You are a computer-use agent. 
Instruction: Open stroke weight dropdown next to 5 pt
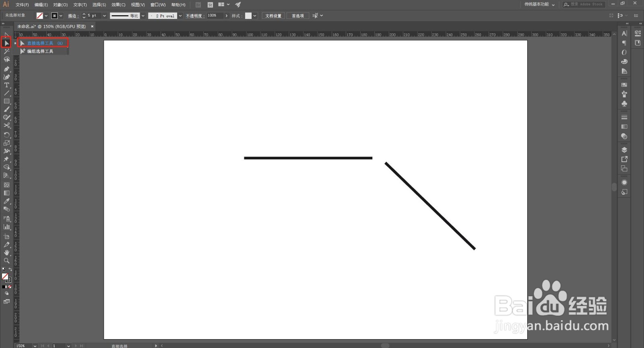[104, 16]
